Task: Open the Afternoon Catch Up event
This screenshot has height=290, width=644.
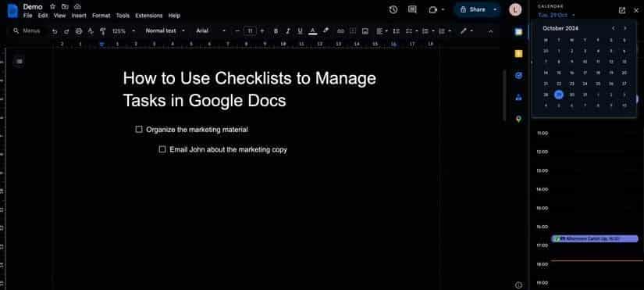Action: 594,238
